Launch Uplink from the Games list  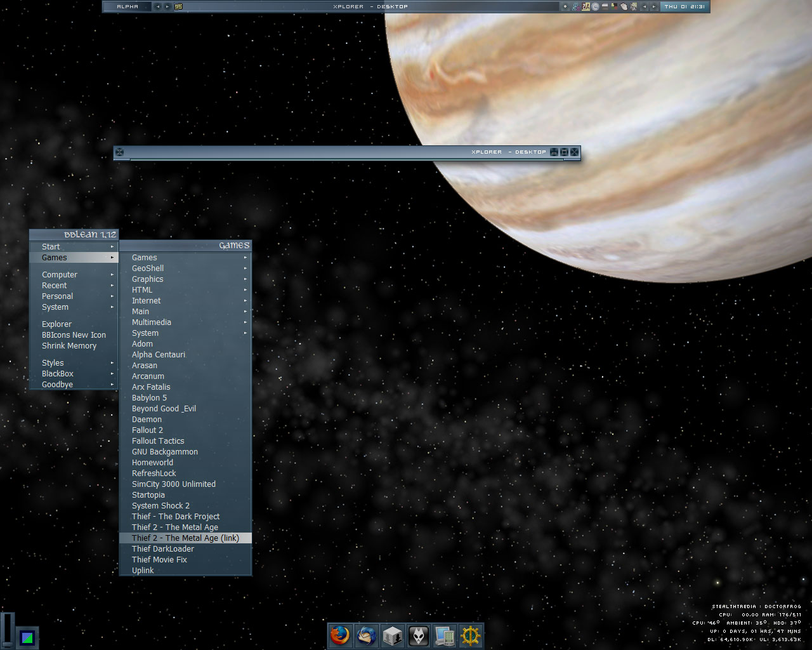pyautogui.click(x=186, y=571)
